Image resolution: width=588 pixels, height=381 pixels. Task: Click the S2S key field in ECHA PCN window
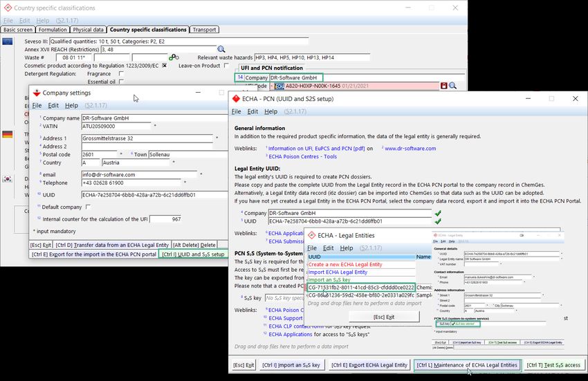(285, 298)
